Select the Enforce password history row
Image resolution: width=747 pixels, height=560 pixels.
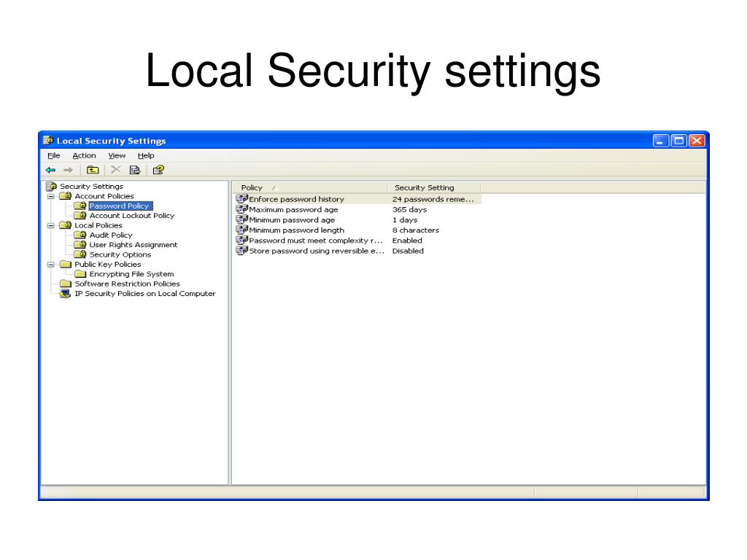[x=358, y=198]
